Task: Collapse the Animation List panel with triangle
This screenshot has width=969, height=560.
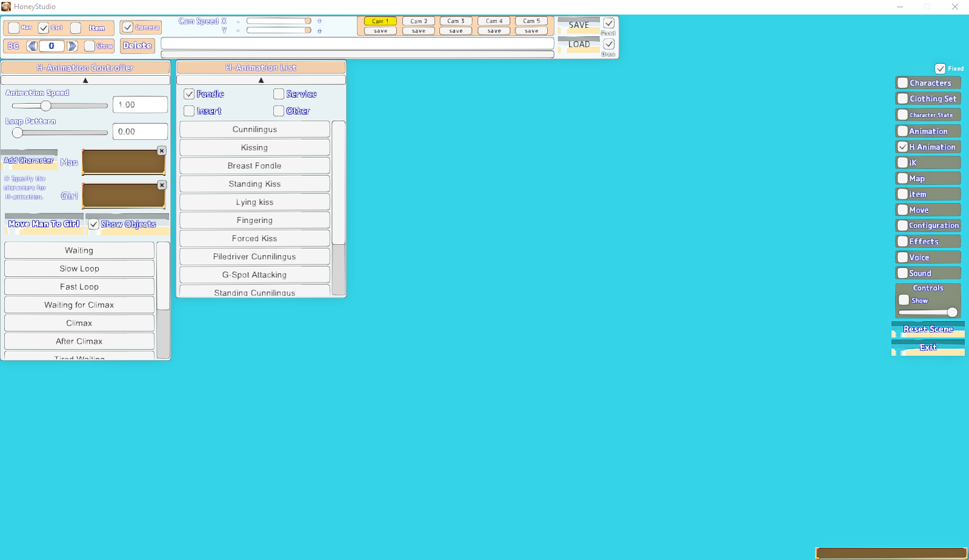Action: tap(261, 80)
